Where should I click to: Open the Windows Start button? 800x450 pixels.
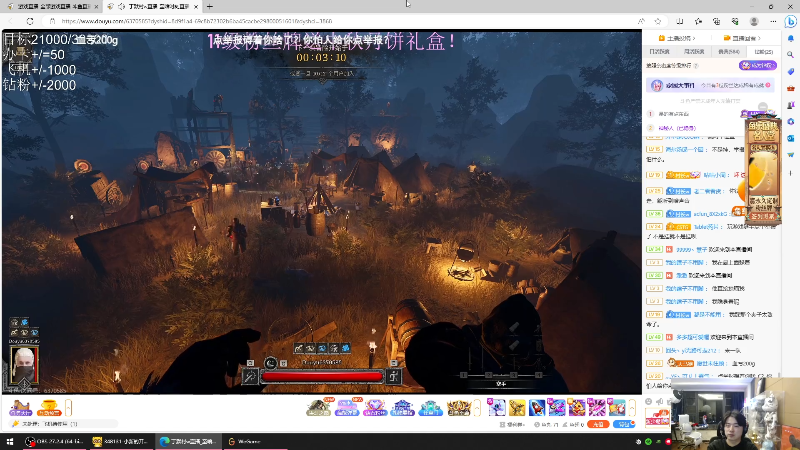[x=10, y=441]
